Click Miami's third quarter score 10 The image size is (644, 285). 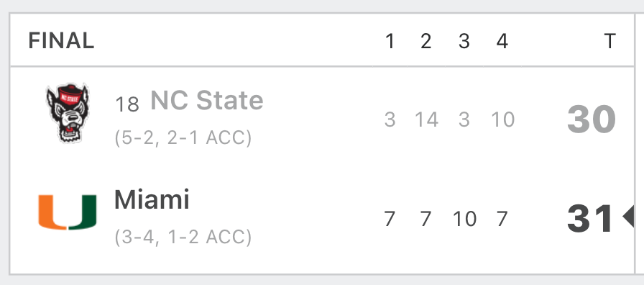pos(464,219)
